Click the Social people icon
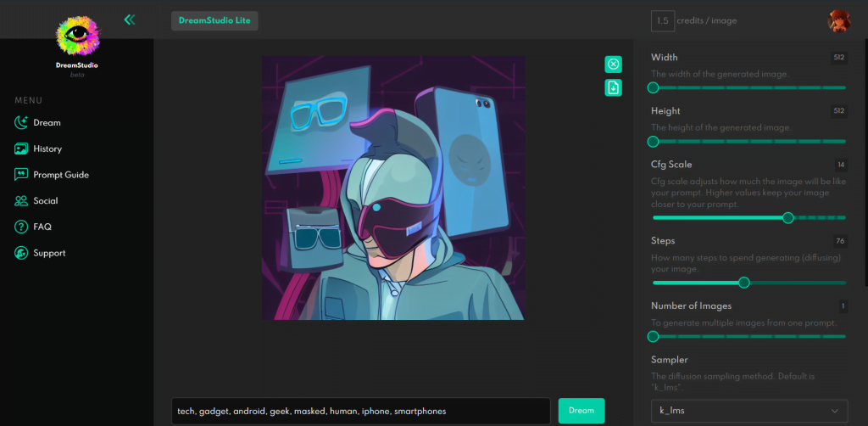868x426 pixels. click(21, 201)
